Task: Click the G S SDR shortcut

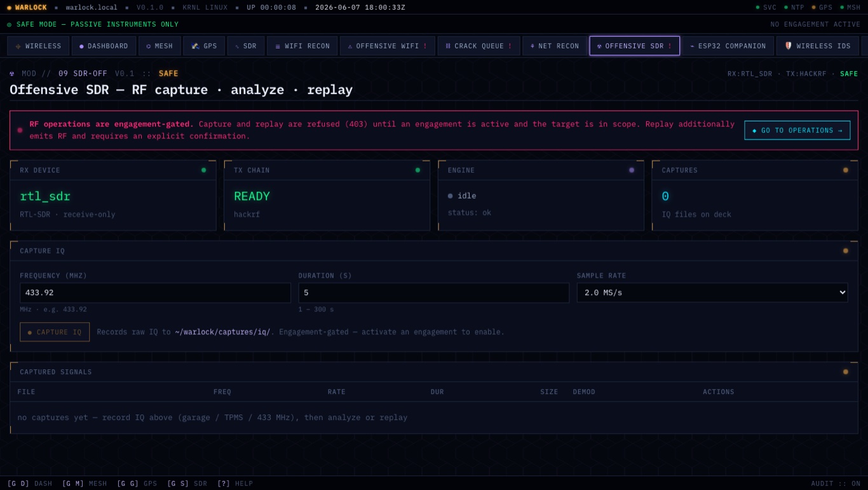Action: click(x=187, y=484)
